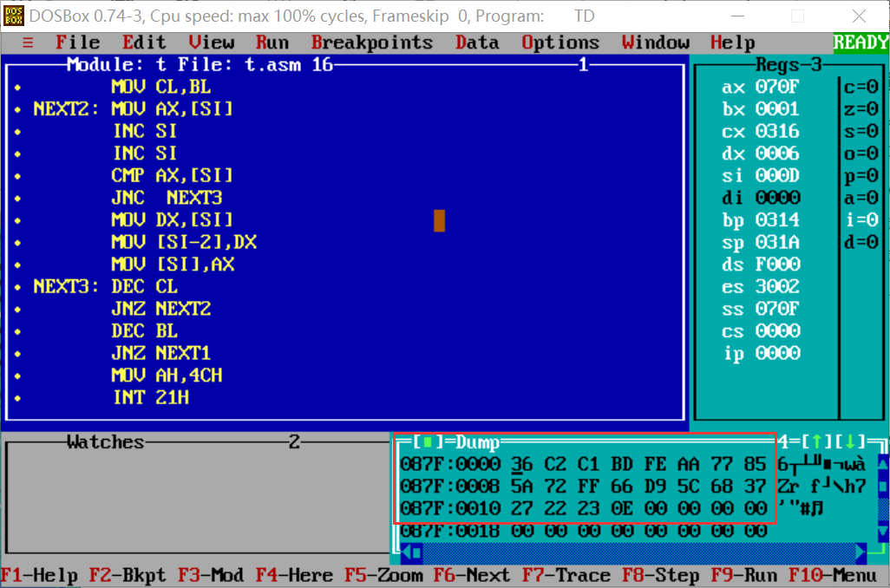890x588 pixels.
Task: Click the Watches pane title
Action: (106, 441)
